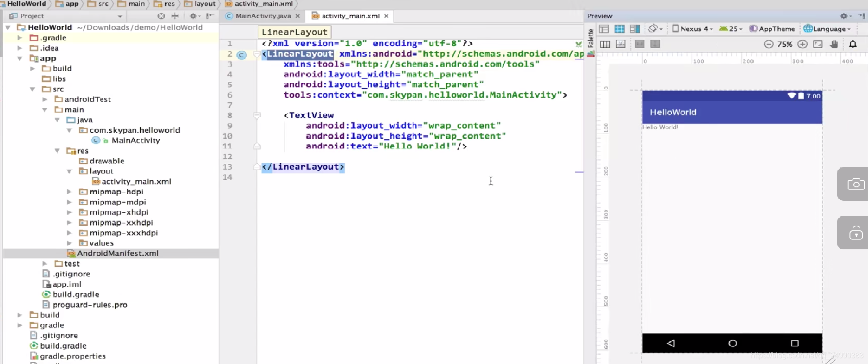Zoom in the preview
Screen dimensions: 868x364
click(803, 44)
